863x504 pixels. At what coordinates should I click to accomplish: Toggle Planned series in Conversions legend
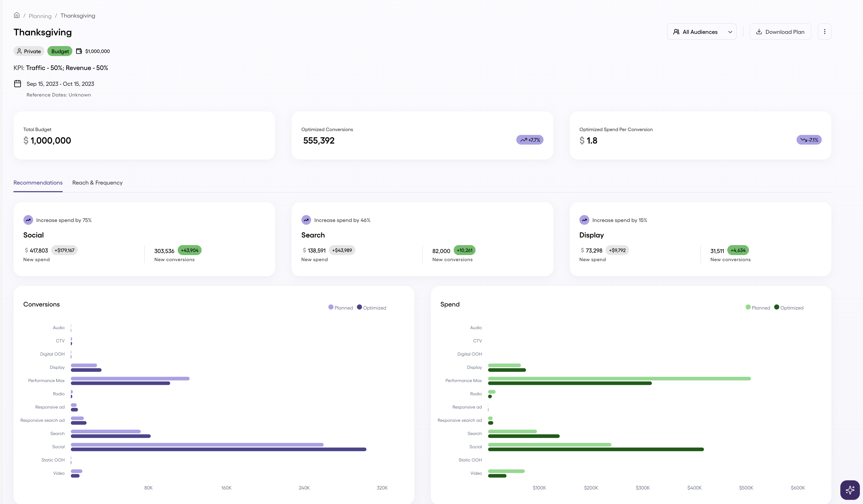(340, 307)
